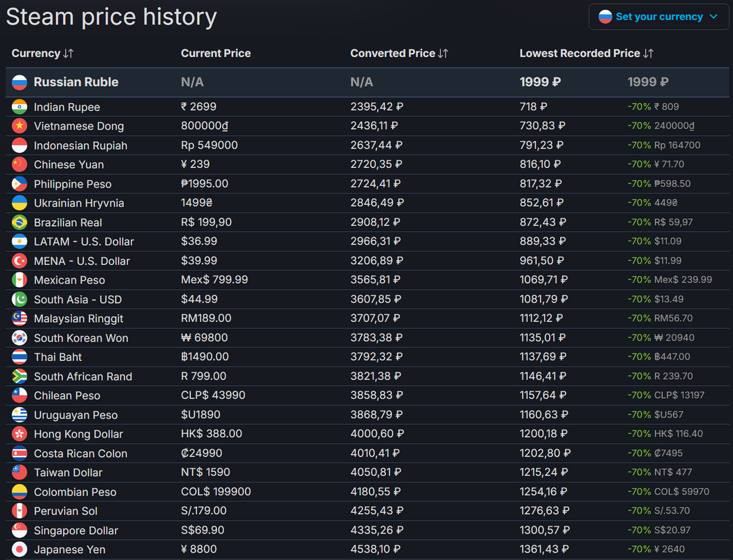Click the Indian Rupee flag icon

click(x=20, y=107)
